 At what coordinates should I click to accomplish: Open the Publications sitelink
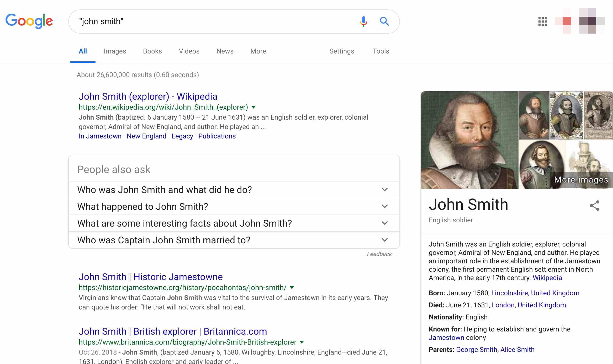[217, 136]
